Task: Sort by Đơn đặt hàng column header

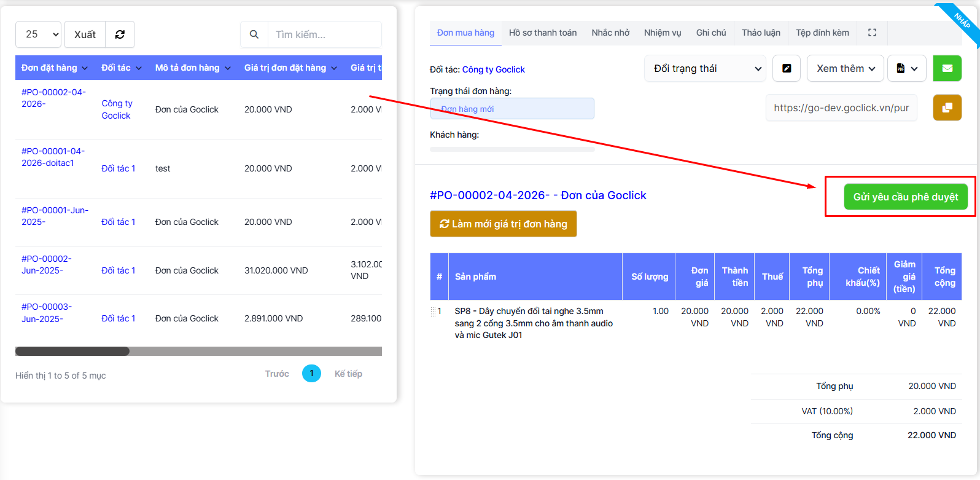Action: pyautogui.click(x=54, y=68)
